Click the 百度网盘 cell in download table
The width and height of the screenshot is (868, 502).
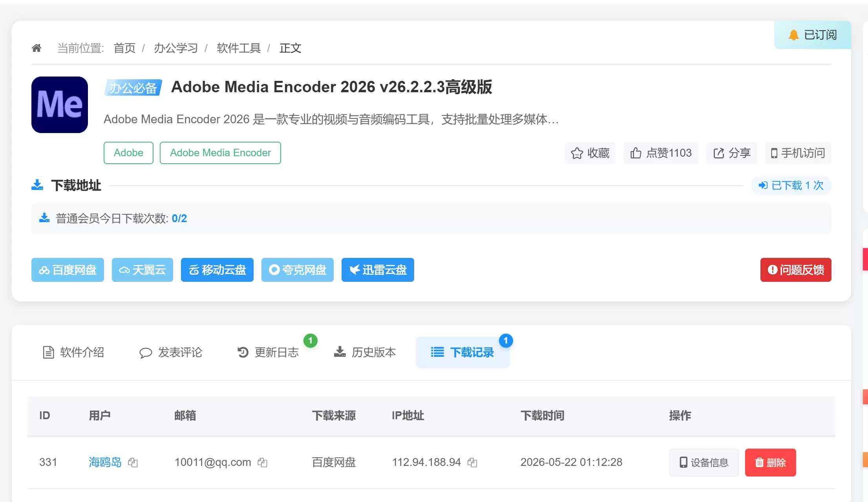[x=334, y=462]
